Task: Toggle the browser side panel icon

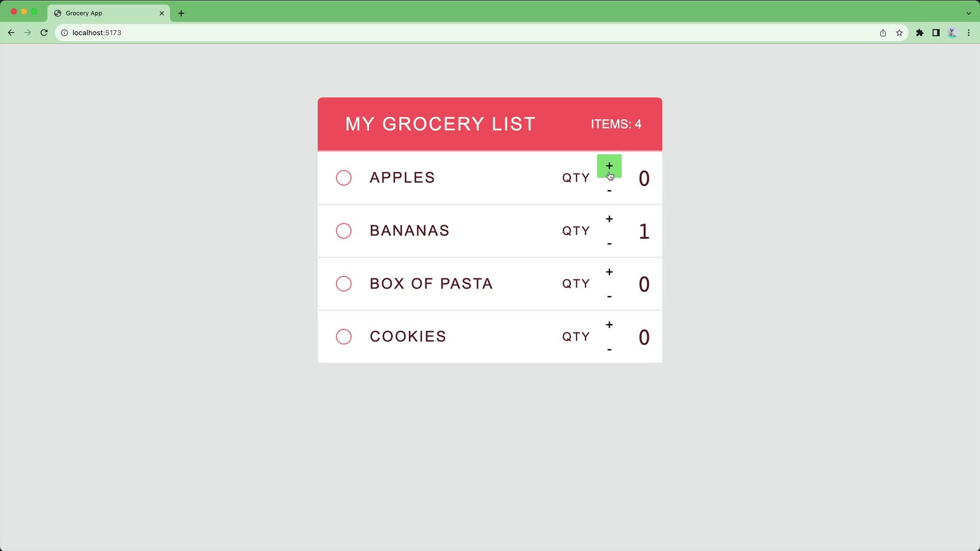Action: click(x=936, y=33)
